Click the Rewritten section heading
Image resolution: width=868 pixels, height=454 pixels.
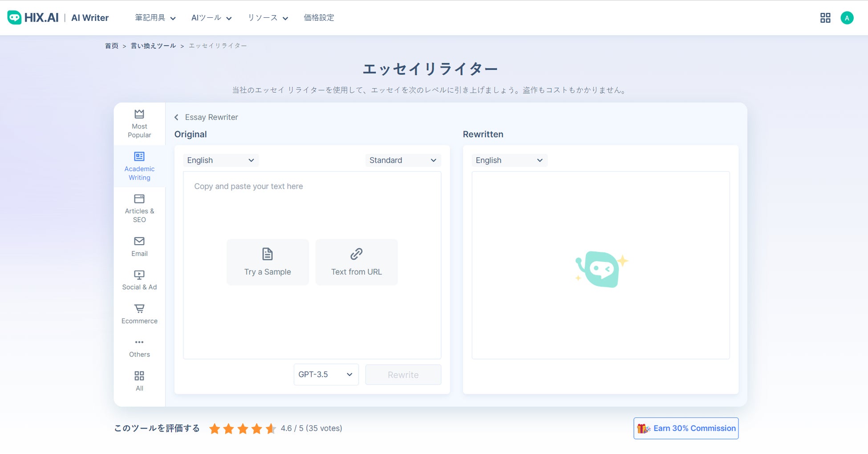483,135
